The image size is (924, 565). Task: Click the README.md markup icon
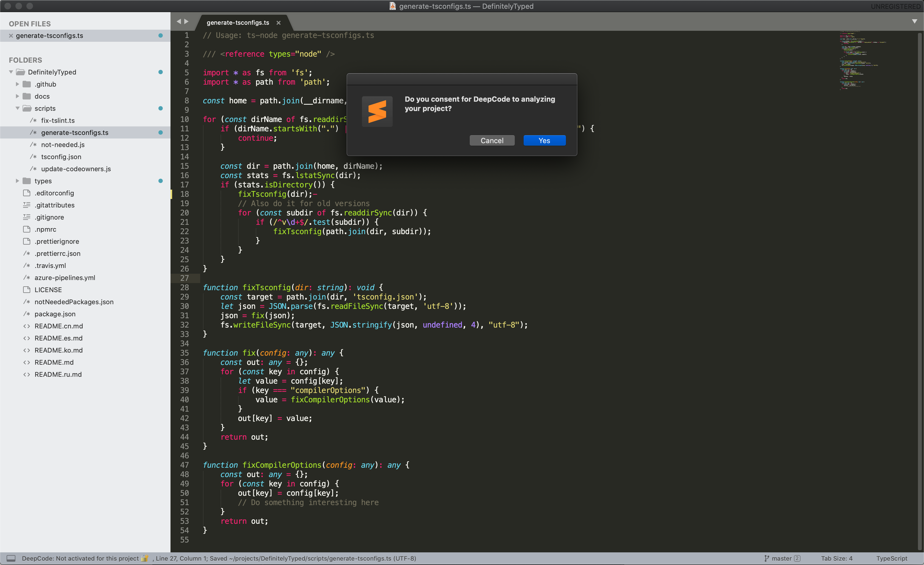tap(27, 362)
